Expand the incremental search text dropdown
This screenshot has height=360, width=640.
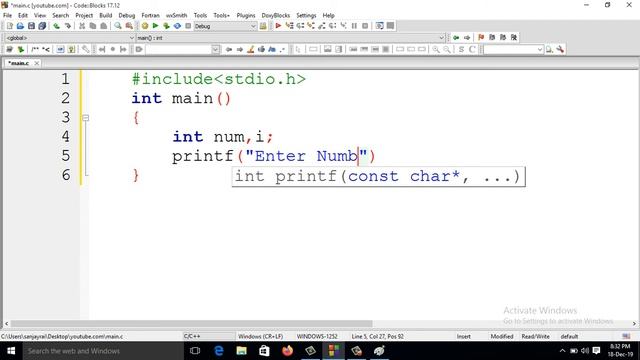point(216,49)
